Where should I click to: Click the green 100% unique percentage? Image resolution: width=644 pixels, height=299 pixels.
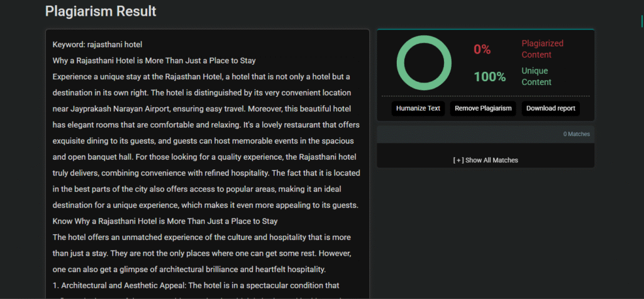[489, 77]
